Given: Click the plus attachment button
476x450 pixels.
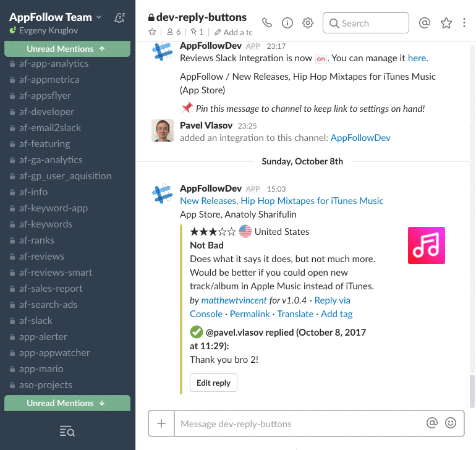Looking at the screenshot, I should (161, 423).
